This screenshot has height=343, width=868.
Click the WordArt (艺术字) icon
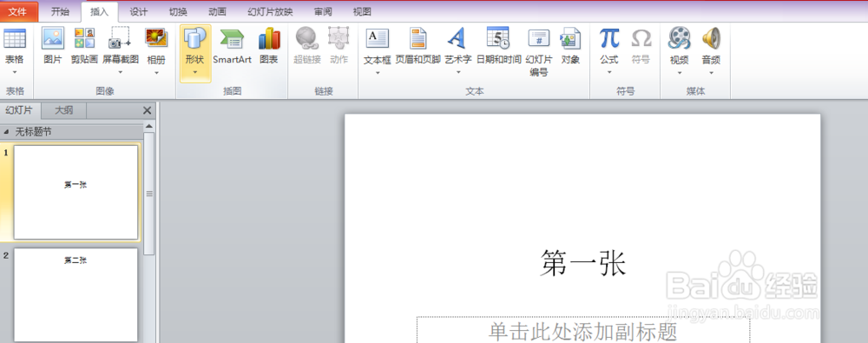(x=457, y=38)
